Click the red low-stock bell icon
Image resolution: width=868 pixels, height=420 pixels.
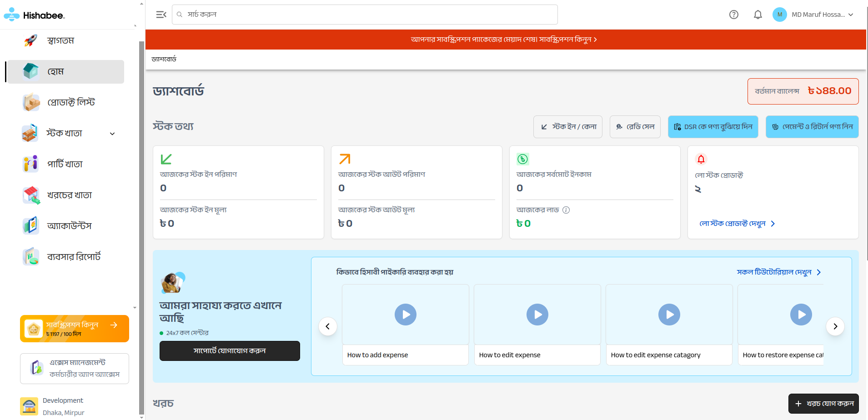coord(701,159)
